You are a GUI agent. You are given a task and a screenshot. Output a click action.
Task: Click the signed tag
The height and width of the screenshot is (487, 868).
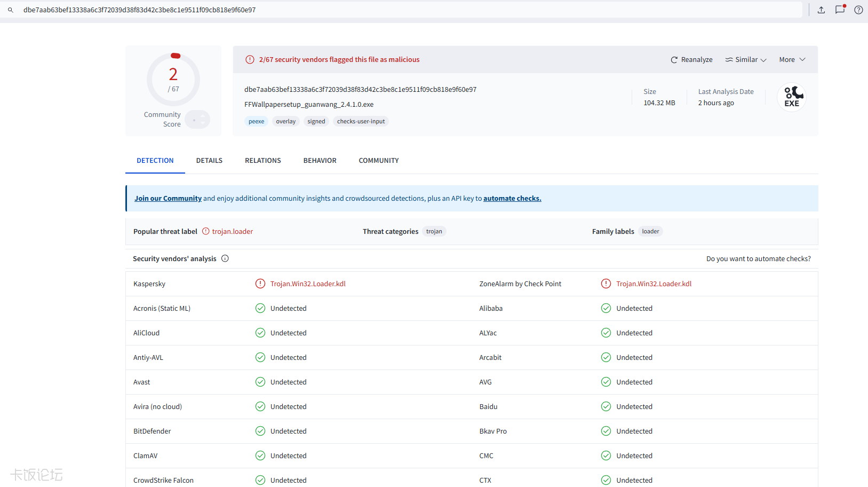[316, 121]
